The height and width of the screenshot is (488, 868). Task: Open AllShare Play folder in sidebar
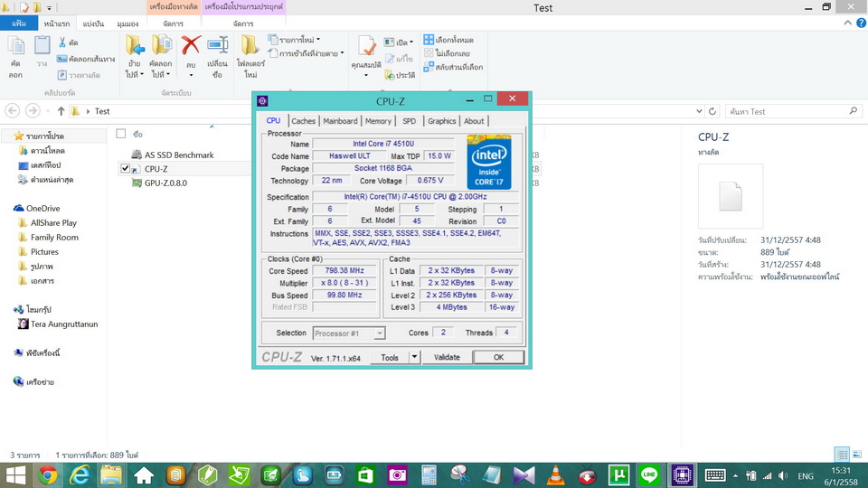(48, 222)
